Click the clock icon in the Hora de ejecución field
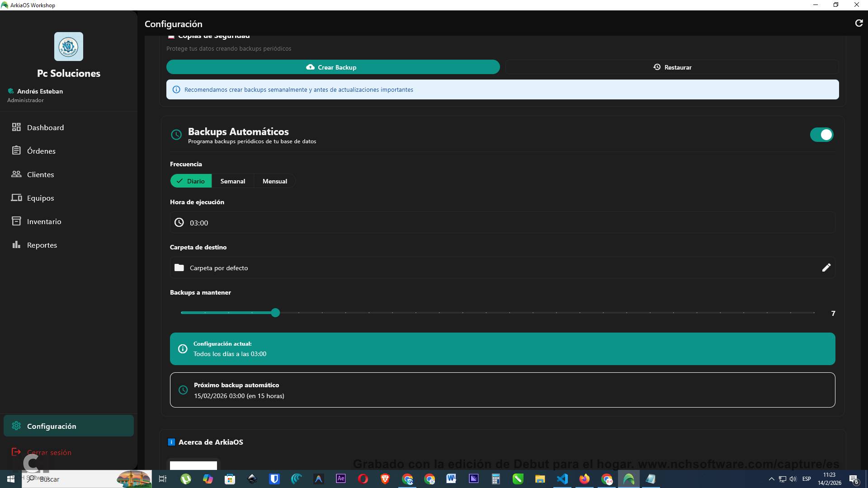This screenshot has width=868, height=488. pos(179,222)
